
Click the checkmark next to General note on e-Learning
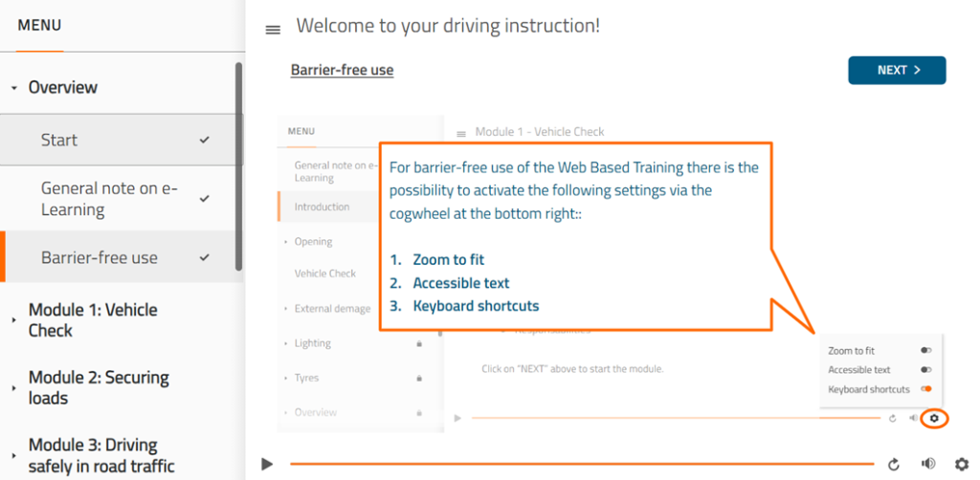(x=204, y=199)
